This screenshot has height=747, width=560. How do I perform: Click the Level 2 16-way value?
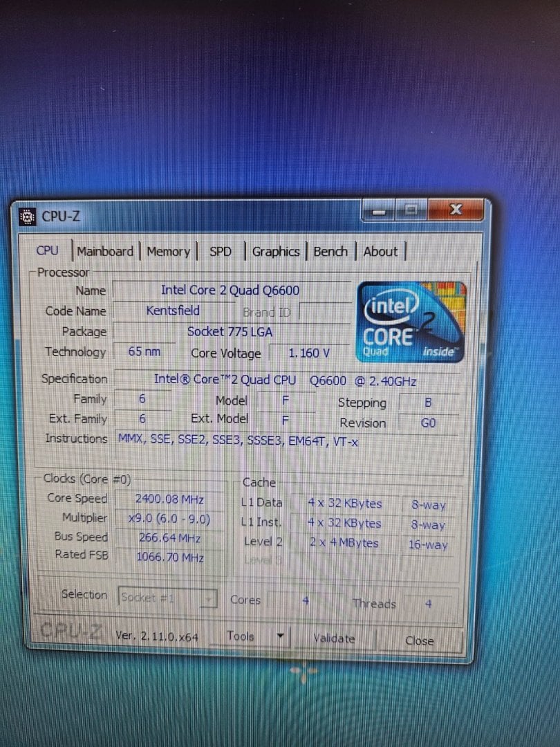click(428, 544)
